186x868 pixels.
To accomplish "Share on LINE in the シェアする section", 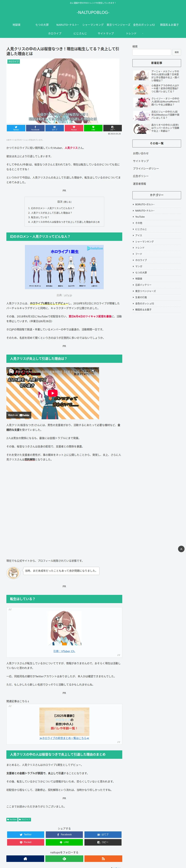I will click(64, 842).
